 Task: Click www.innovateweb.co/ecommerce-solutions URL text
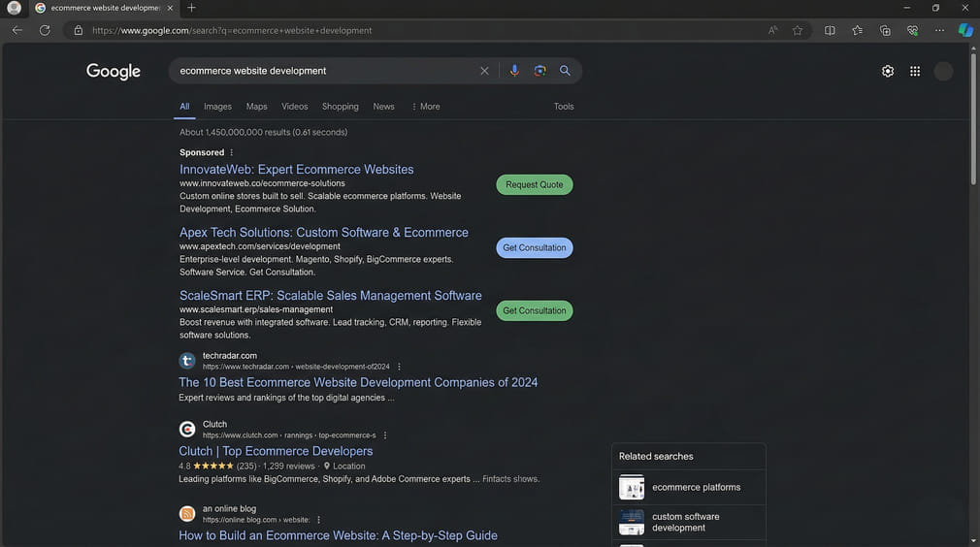coord(262,183)
